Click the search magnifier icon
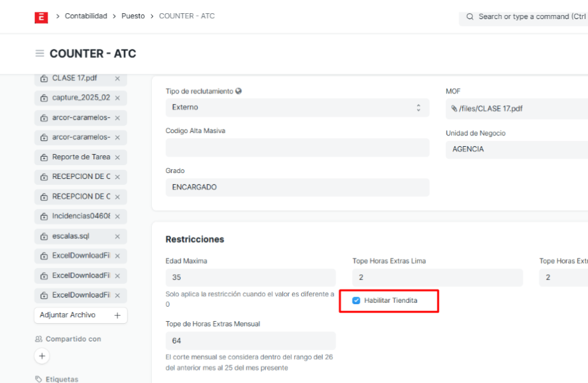Viewport: 588px width, 383px height. point(470,16)
